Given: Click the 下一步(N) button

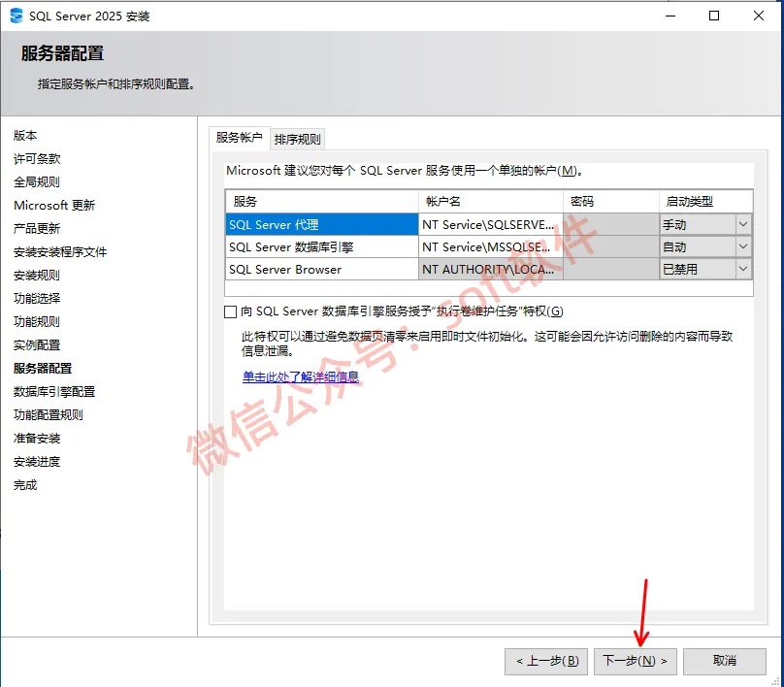Looking at the screenshot, I should point(635,661).
